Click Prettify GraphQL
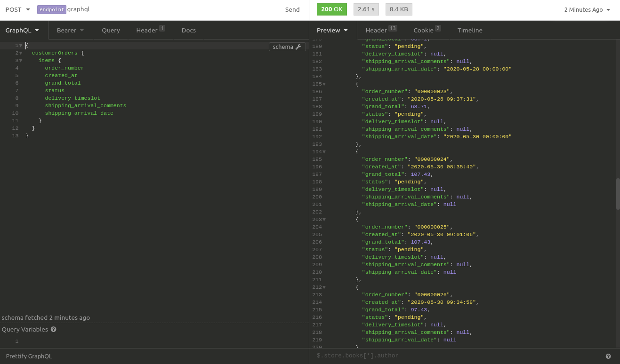The image size is (620, 364). pyautogui.click(x=29, y=356)
